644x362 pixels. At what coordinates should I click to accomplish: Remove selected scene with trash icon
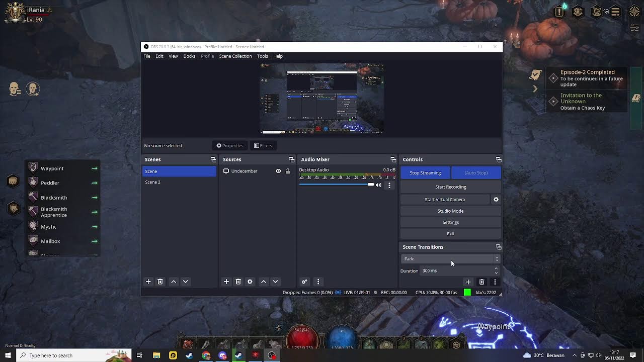[x=160, y=282]
